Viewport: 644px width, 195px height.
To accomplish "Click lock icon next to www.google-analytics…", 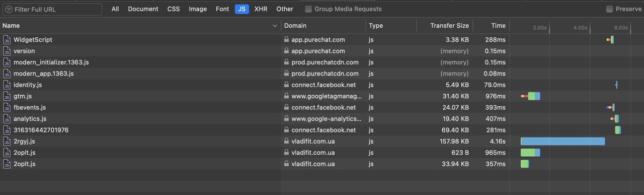I will (286, 118).
